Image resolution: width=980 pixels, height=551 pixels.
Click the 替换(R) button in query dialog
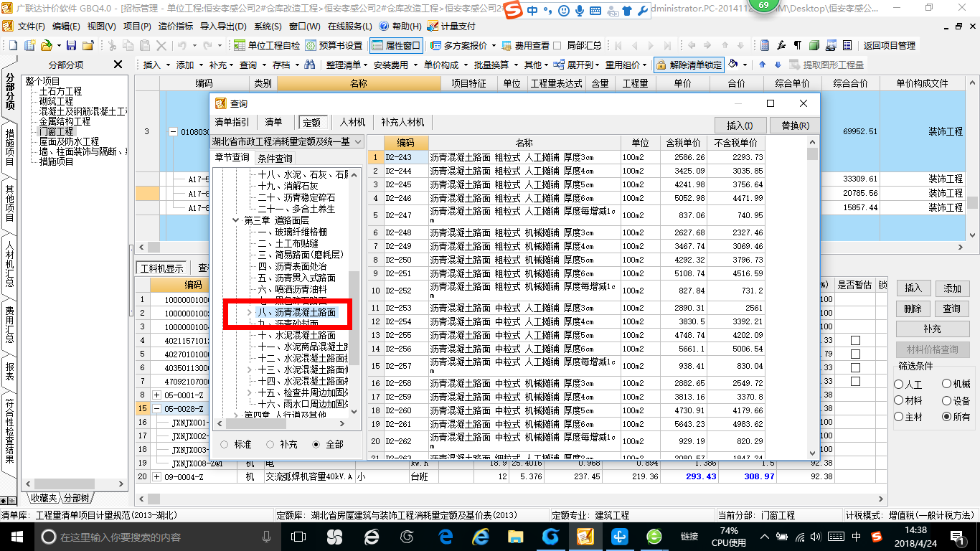point(793,126)
